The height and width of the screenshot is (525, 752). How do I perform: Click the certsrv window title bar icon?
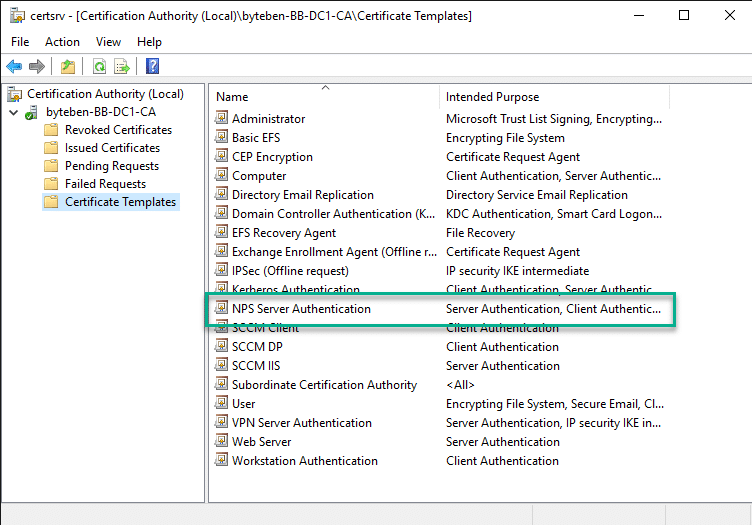pyautogui.click(x=17, y=15)
